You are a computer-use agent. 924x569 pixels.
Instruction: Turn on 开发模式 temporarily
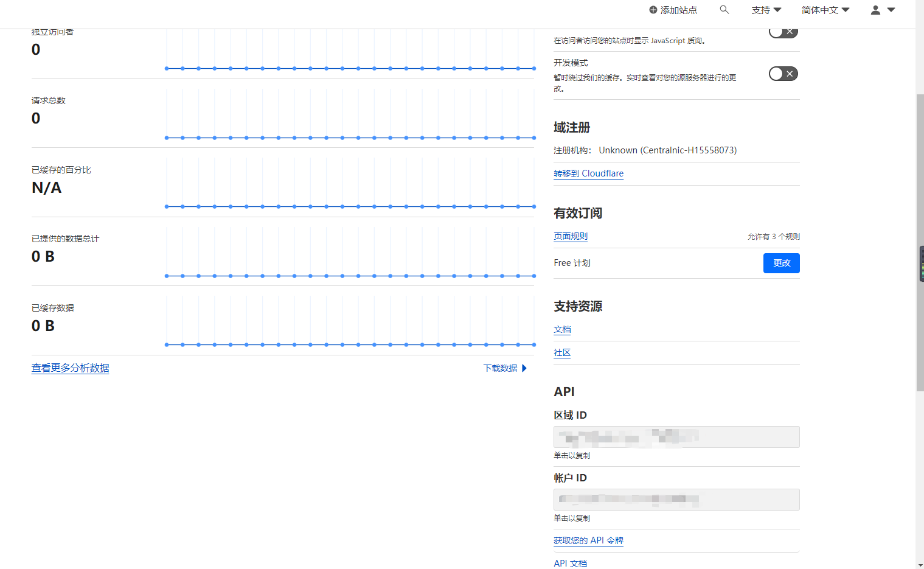(x=783, y=73)
